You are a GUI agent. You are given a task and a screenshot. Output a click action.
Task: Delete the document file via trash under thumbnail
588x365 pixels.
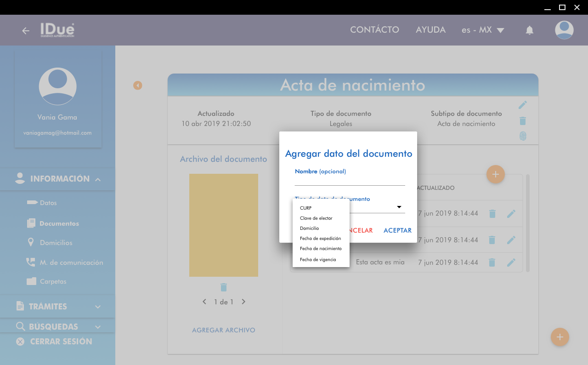click(224, 287)
